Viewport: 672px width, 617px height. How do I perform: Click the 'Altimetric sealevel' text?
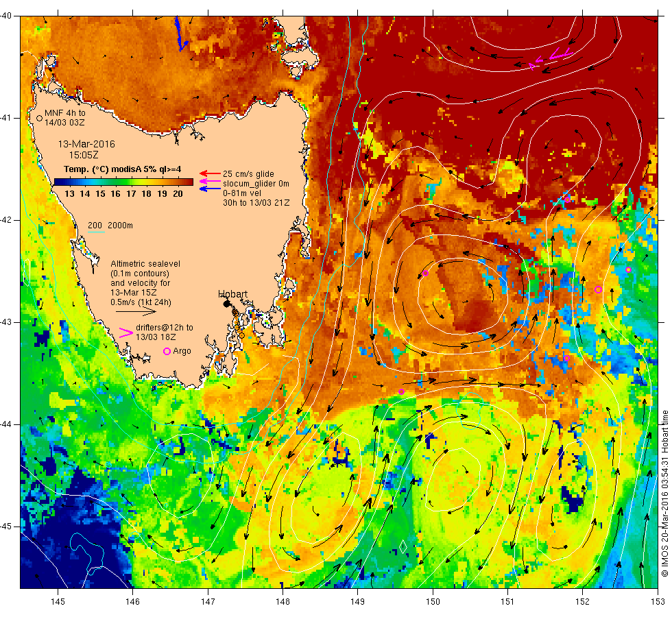click(x=145, y=264)
